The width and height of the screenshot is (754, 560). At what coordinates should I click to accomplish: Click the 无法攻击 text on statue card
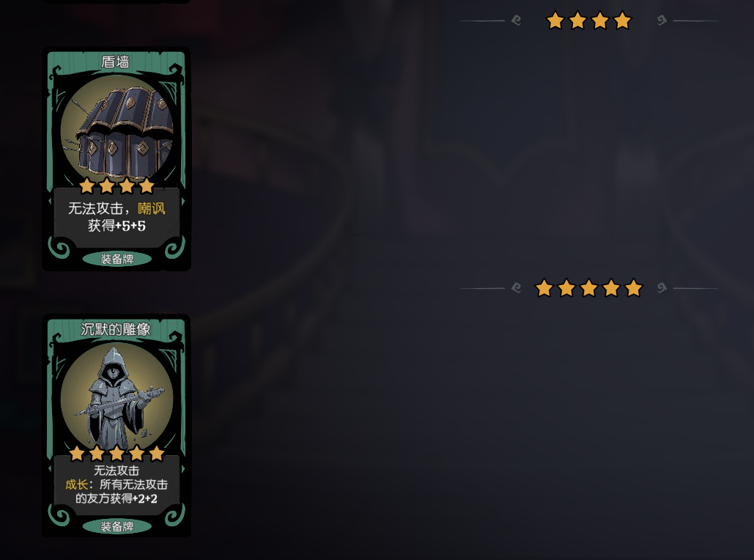tap(117, 471)
